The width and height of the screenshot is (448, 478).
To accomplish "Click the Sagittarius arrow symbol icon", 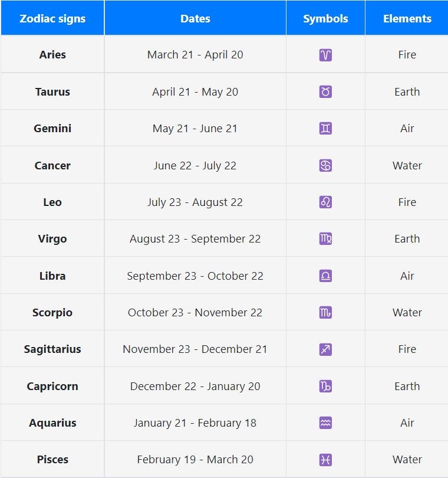I will click(325, 349).
